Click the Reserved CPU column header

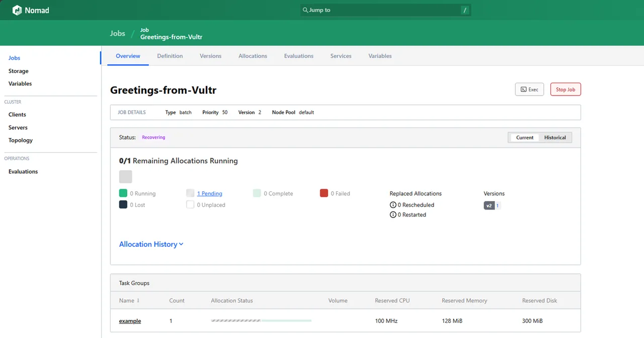coord(392,301)
